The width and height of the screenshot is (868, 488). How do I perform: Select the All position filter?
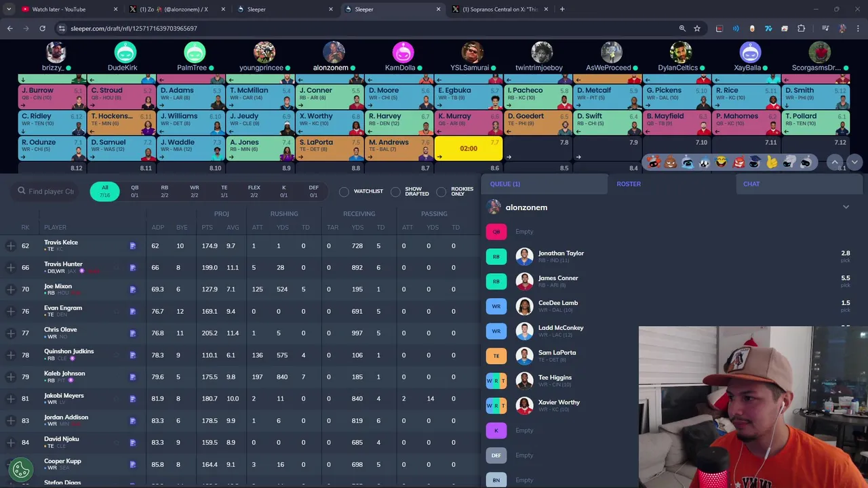tap(104, 191)
